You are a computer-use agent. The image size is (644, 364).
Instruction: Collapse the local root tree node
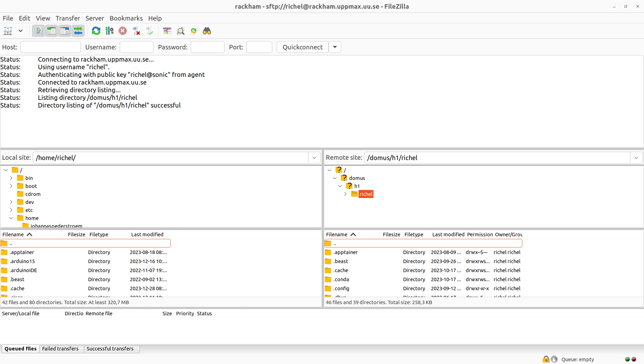6,170
